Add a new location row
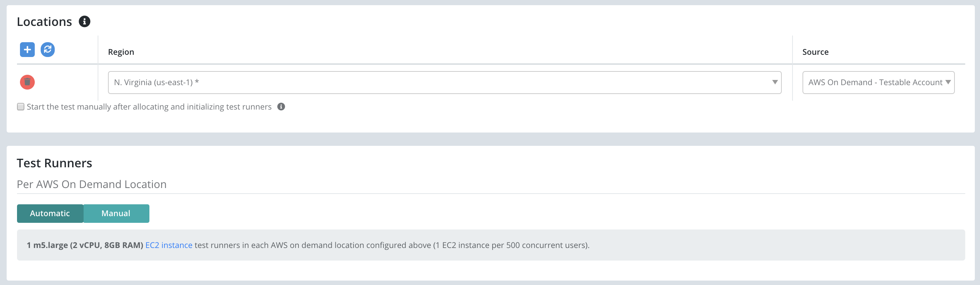This screenshot has width=980, height=285. [x=27, y=50]
